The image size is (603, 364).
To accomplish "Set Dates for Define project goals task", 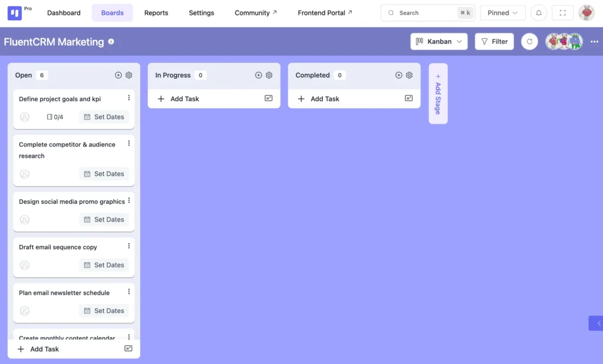I will pyautogui.click(x=104, y=117).
